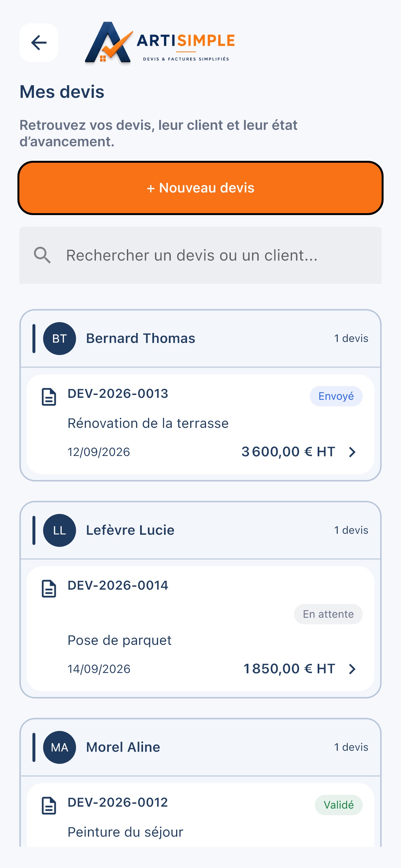Tap the ArtiSimple logo

coord(160,43)
